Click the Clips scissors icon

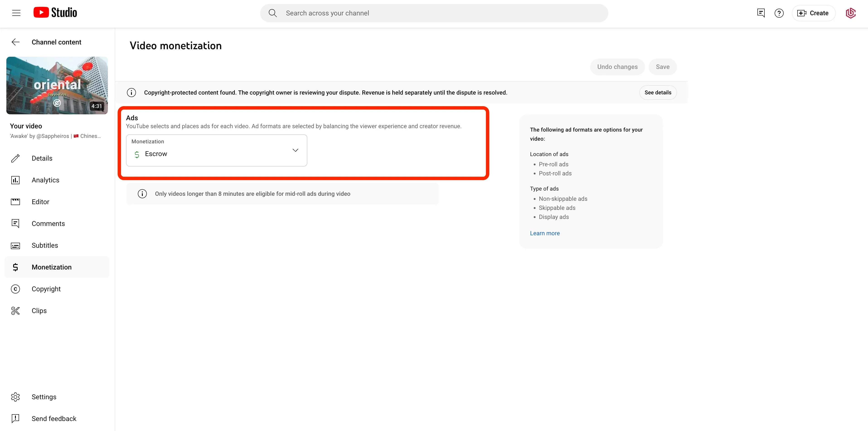click(x=15, y=311)
